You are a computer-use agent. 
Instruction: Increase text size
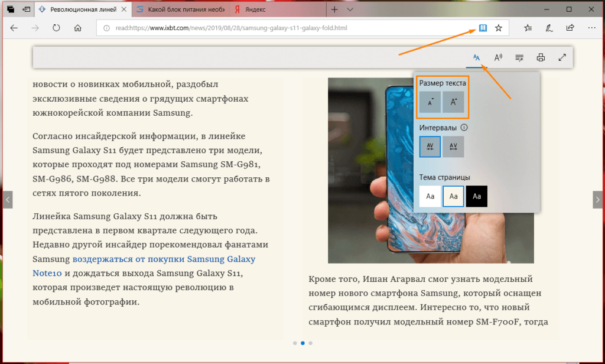pyautogui.click(x=453, y=102)
